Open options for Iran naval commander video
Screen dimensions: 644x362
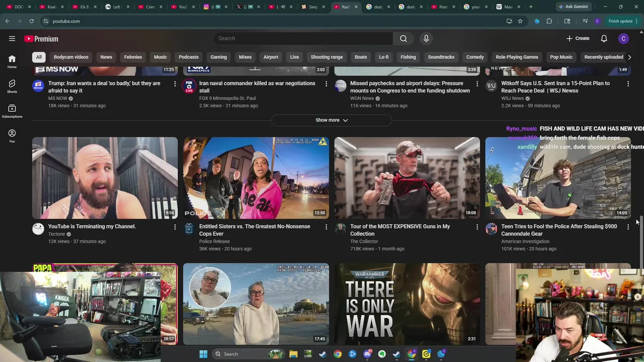pos(326,84)
